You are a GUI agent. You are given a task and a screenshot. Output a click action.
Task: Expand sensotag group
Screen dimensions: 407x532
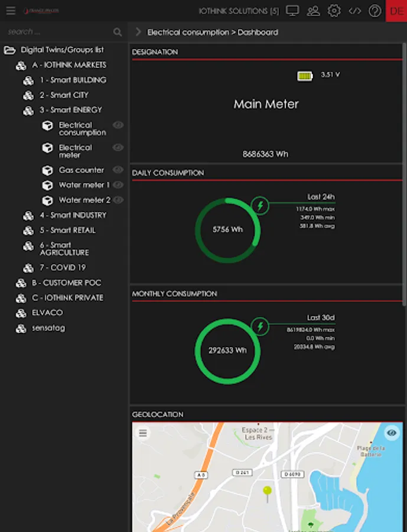tap(48, 328)
